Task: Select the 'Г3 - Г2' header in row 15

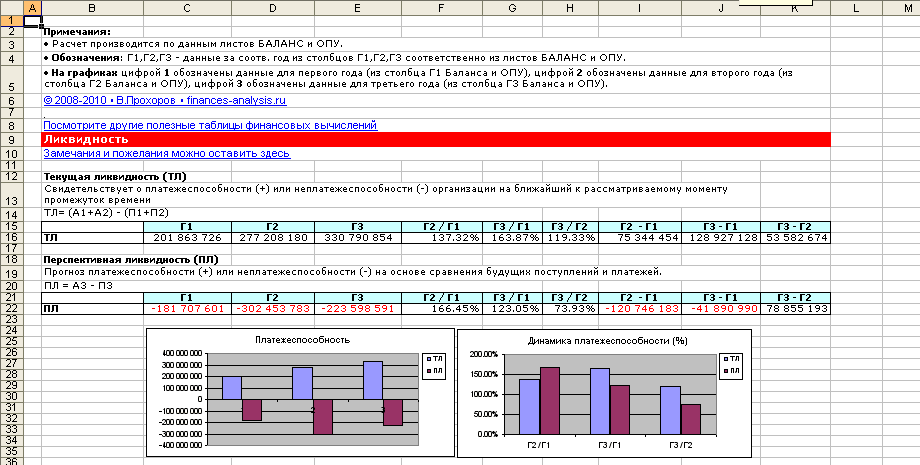Action: (796, 226)
